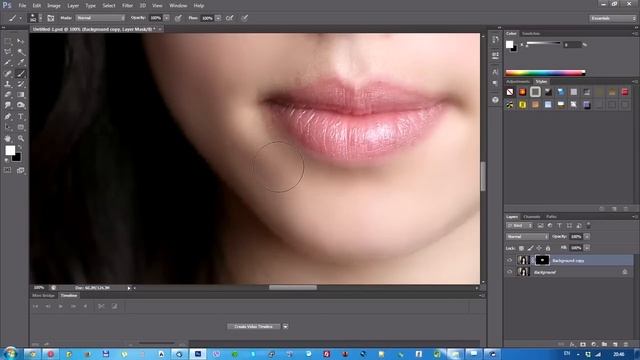Viewport: 640px width, 360px height.
Task: Switch to the Mini Bridge tab
Action: click(x=43, y=296)
